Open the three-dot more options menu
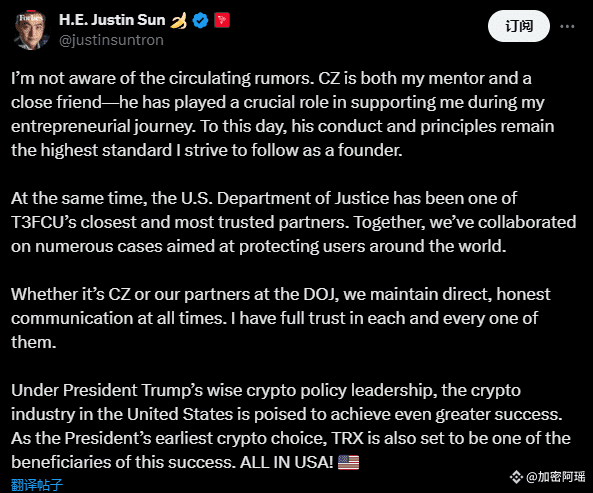Screen dimensions: 593x493 [567, 26]
